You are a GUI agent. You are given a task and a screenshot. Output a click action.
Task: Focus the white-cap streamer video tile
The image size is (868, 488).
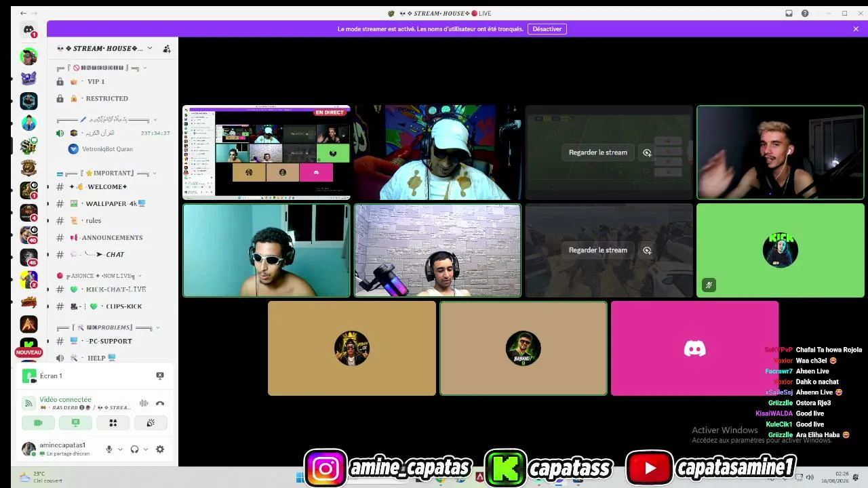click(438, 152)
